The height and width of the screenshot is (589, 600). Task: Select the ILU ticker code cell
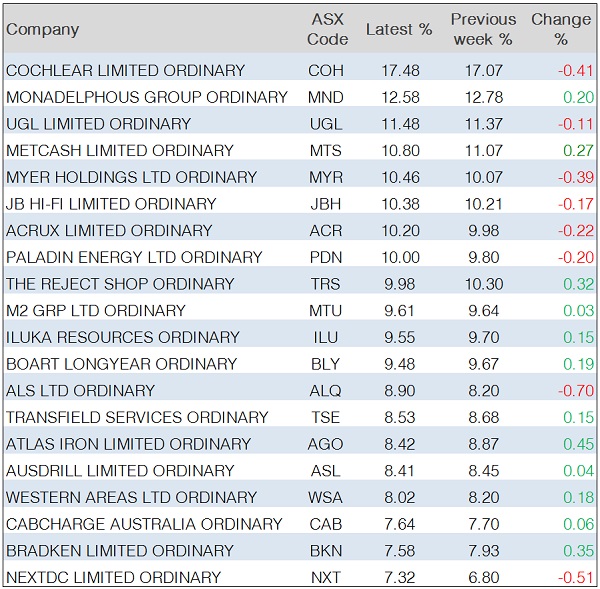tap(326, 337)
